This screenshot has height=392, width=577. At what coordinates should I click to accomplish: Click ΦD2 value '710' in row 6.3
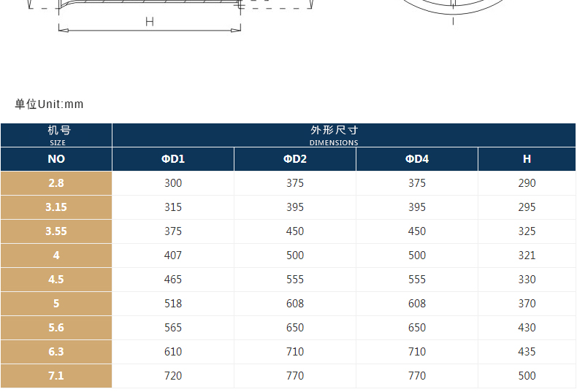click(x=295, y=352)
